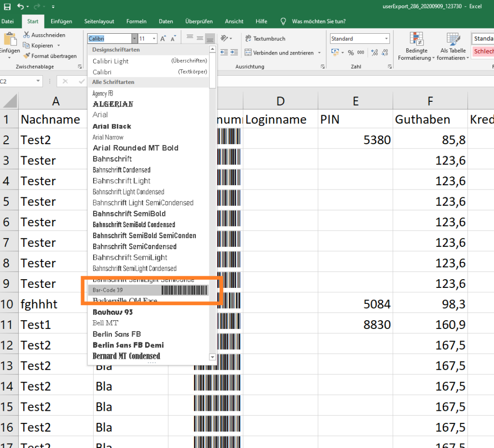
Task: Click Ausschneiden scissors button
Action: tap(44, 35)
